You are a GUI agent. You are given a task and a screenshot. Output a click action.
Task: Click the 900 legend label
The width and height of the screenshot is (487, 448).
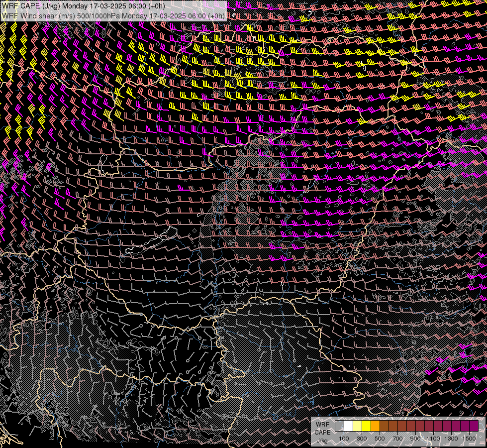click(x=415, y=439)
